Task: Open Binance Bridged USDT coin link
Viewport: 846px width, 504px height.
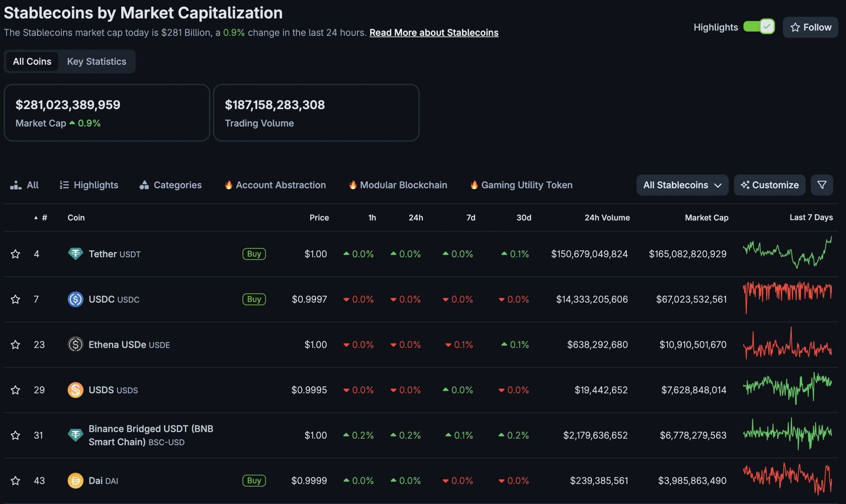Action: click(151, 435)
